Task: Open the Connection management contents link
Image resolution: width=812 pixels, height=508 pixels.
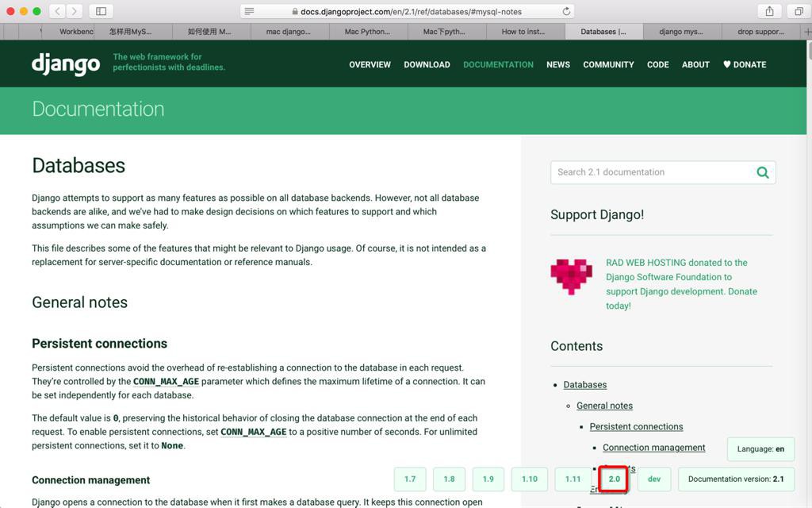Action: pos(653,448)
